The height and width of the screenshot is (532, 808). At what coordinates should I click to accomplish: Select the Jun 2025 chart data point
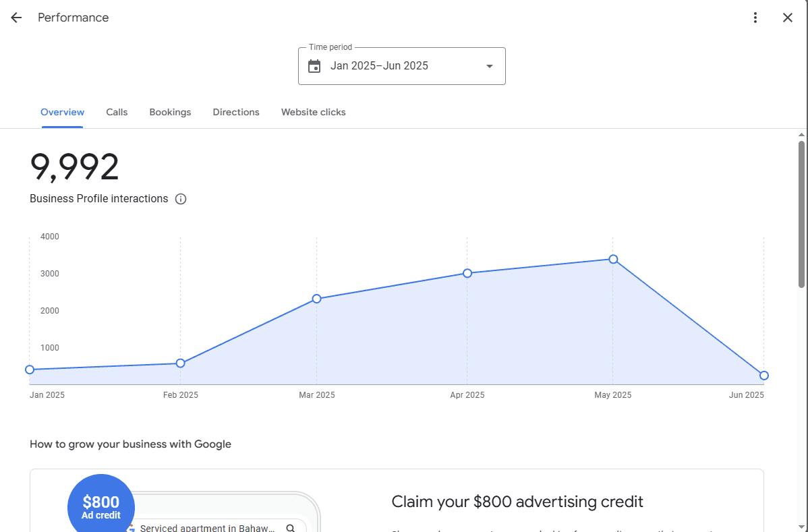764,376
